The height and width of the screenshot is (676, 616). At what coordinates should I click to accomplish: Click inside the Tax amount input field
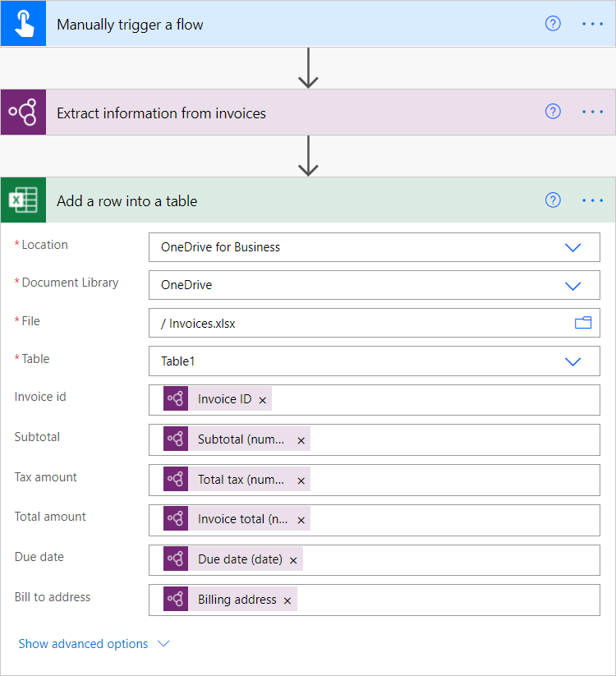[452, 480]
